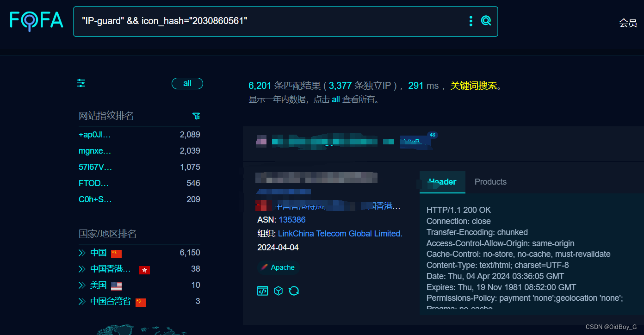Expand the 中国 country entry

(x=82, y=253)
